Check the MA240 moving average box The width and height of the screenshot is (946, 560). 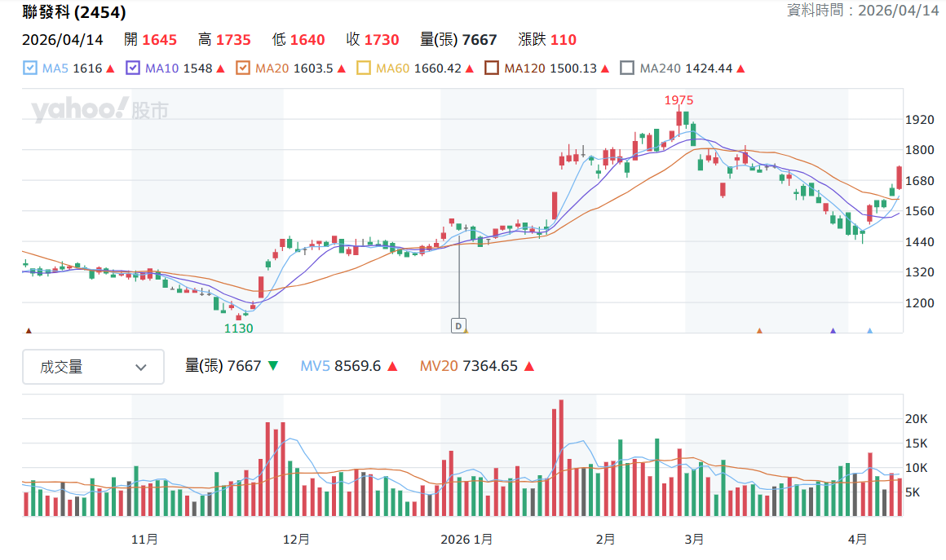[x=627, y=68]
